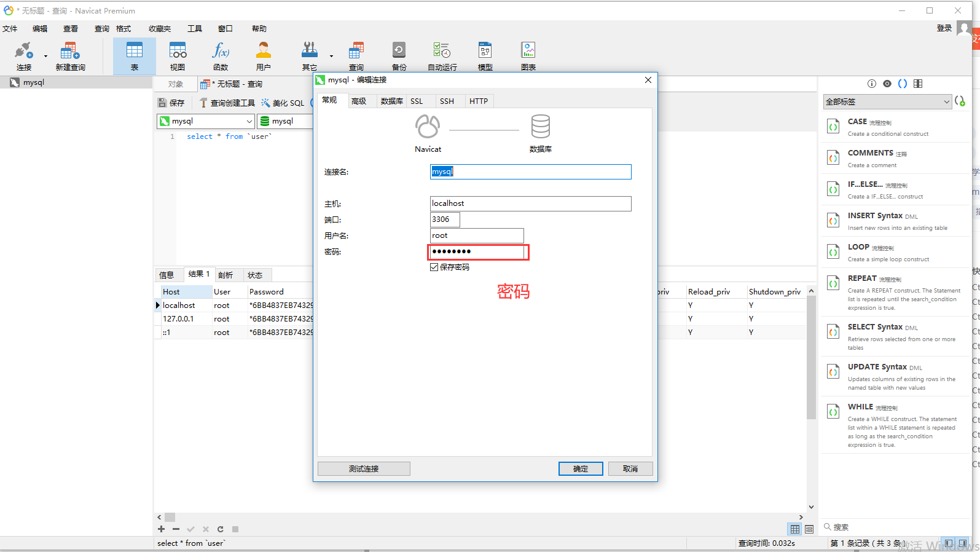This screenshot has width=980, height=552.
Task: Open the 工具 menu
Action: (x=195, y=28)
